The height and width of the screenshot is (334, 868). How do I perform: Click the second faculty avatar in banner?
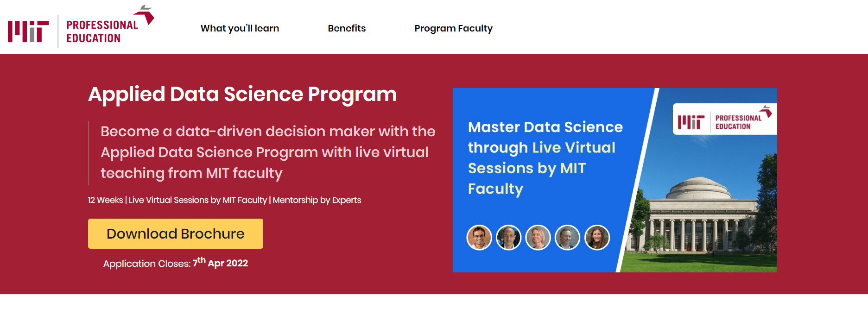pos(509,238)
